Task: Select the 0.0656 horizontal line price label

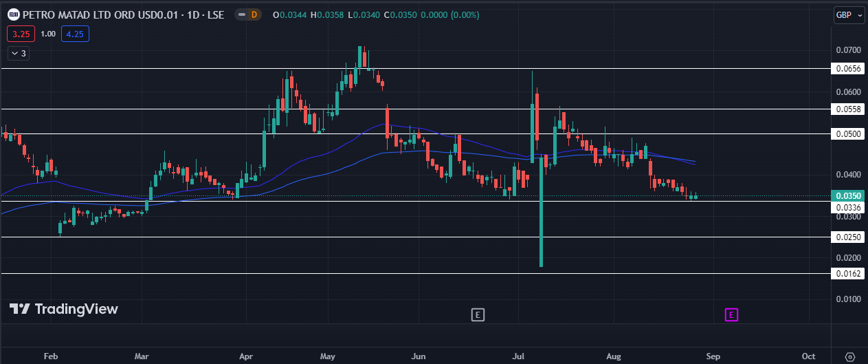Action: 849,68
